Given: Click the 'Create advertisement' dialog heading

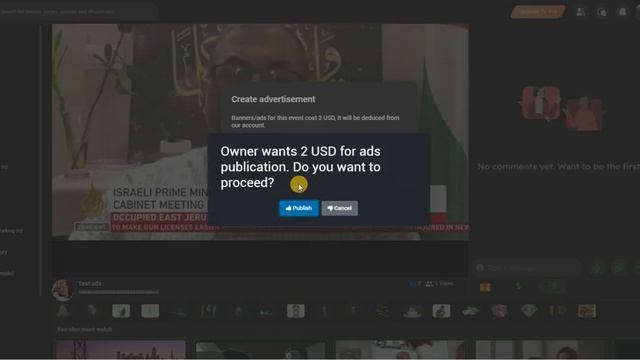Looking at the screenshot, I should coord(273,99).
